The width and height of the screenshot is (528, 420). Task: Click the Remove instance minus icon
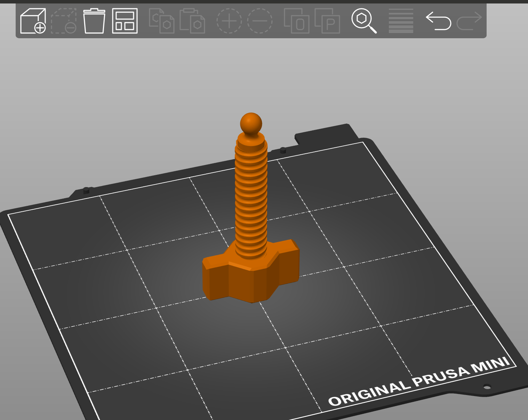260,21
